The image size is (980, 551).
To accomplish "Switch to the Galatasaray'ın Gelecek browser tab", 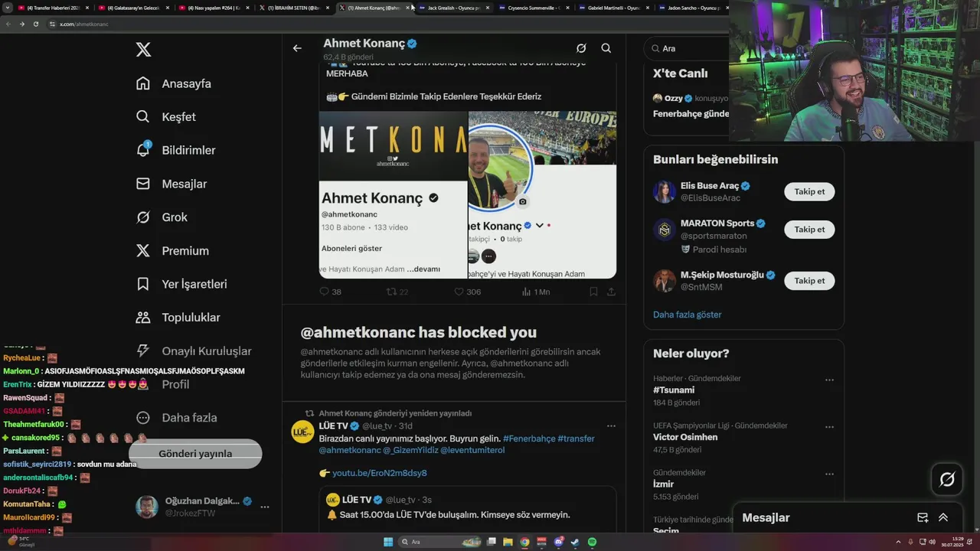I will click(x=134, y=8).
